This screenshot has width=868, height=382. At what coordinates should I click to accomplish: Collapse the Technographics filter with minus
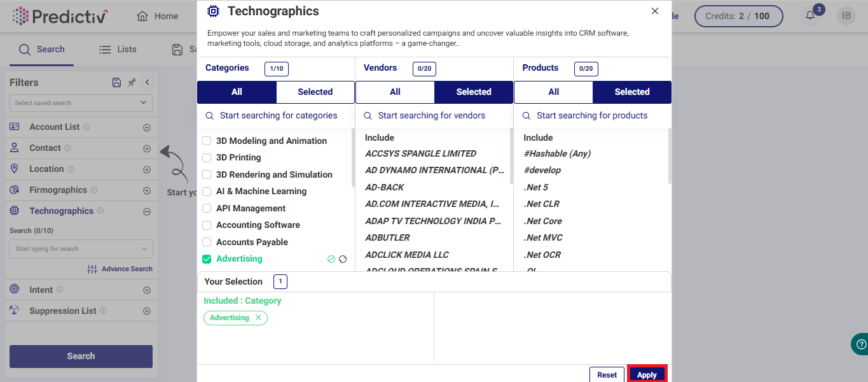pos(147,211)
